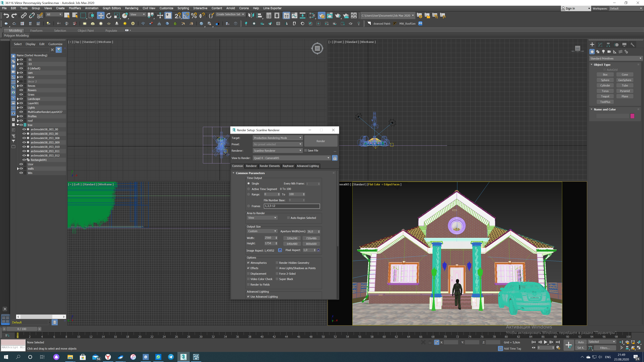Activate the Select and Rotate tool

pos(109,15)
